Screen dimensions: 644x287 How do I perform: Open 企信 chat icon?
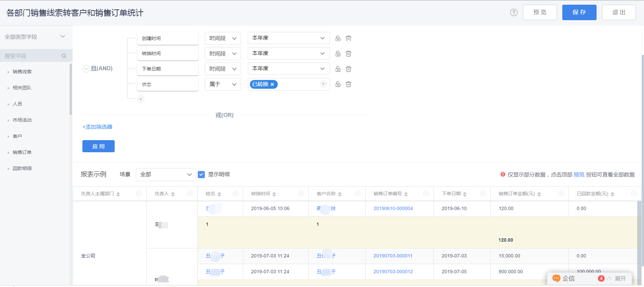point(556,278)
